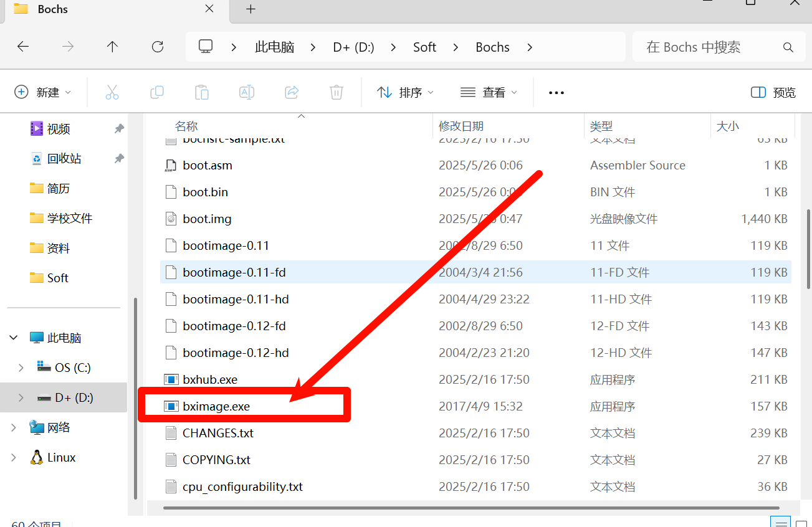Toggle the Preview pane button
Image resolution: width=812 pixels, height=527 pixels.
pos(773,92)
